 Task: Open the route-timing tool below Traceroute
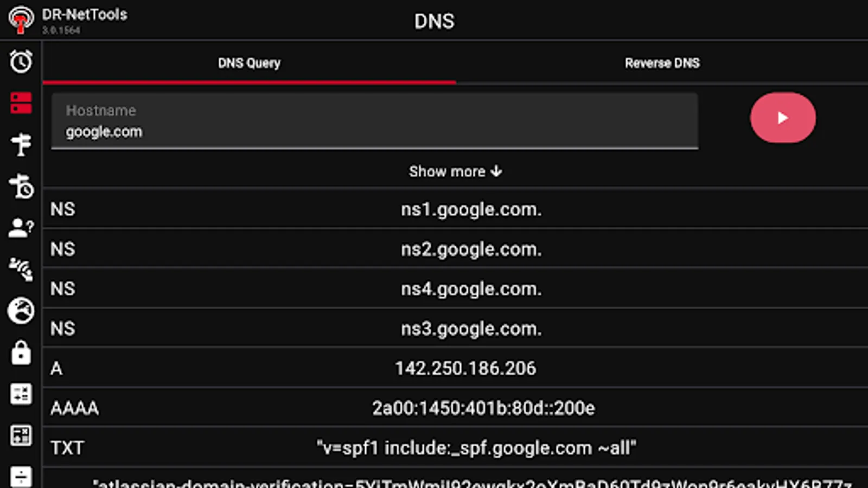[21, 187]
